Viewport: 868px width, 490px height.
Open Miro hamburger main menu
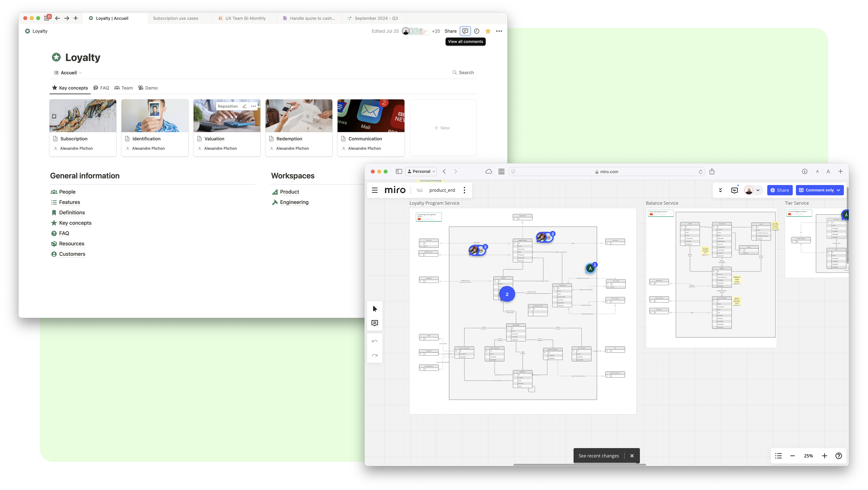tap(374, 190)
